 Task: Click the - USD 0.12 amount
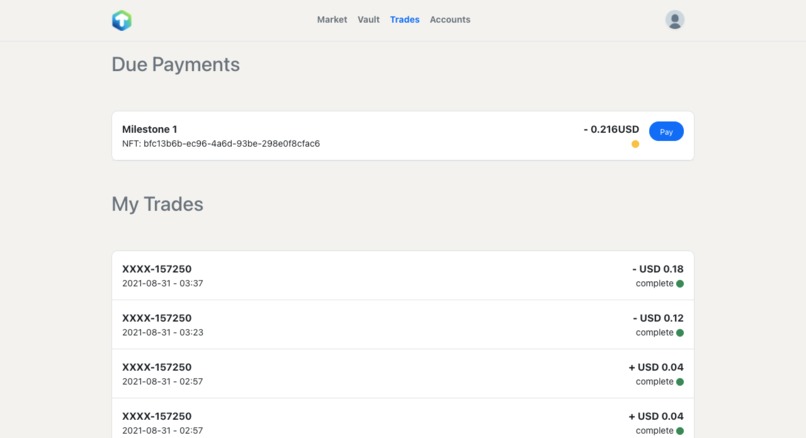coord(658,318)
